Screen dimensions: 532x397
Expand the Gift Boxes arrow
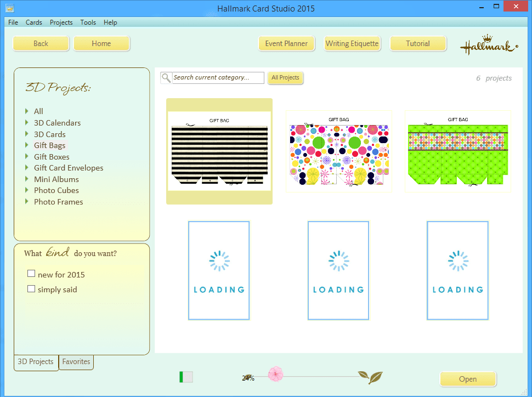27,156
